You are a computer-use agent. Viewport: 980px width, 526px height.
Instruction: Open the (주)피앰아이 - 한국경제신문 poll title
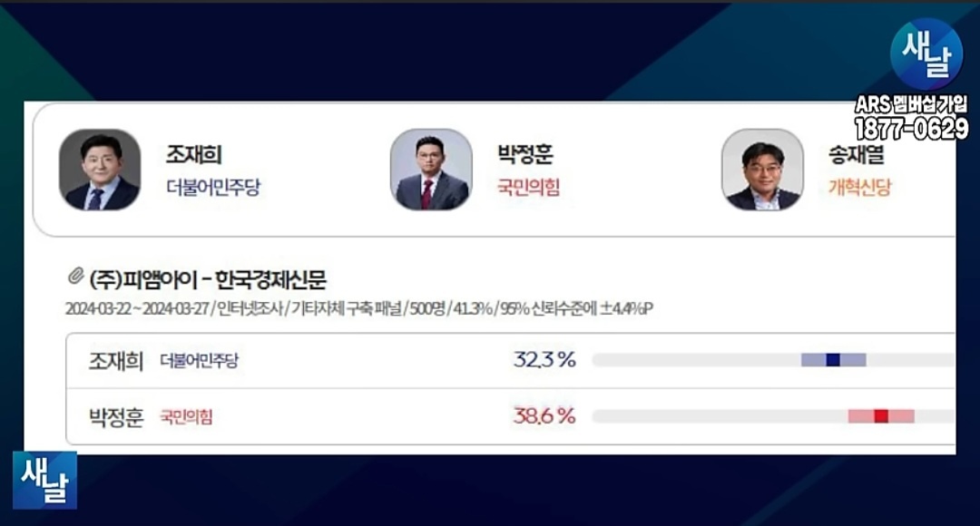point(208,277)
